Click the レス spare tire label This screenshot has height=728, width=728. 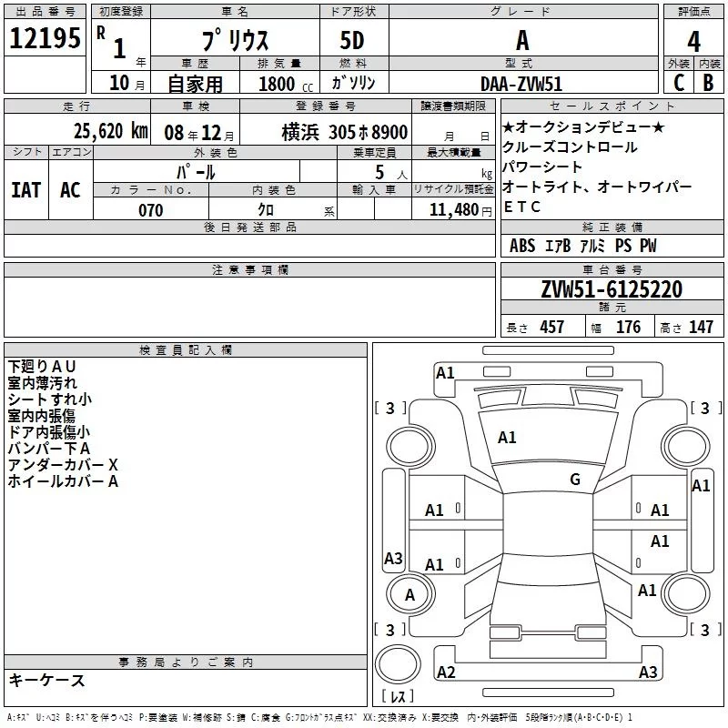398,695
